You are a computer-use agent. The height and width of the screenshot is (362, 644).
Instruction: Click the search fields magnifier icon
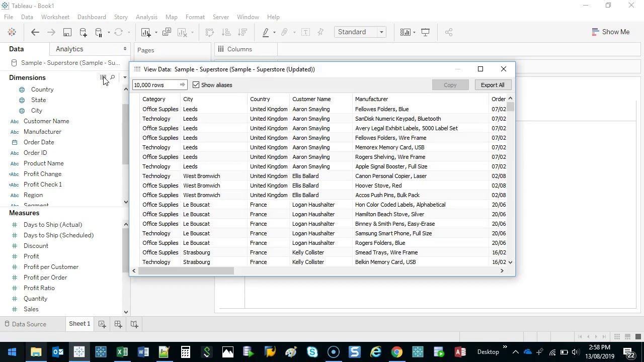pos(113,77)
